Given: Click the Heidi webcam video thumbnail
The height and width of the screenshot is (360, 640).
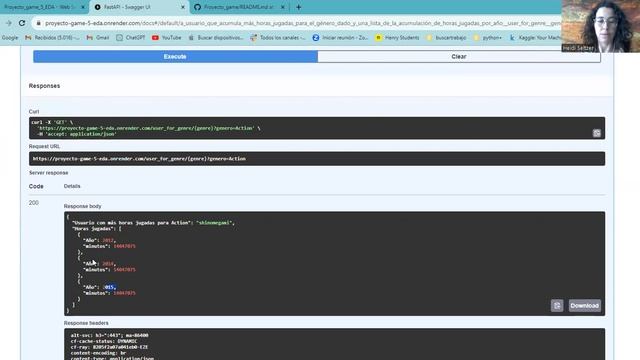Looking at the screenshot, I should pos(600,26).
